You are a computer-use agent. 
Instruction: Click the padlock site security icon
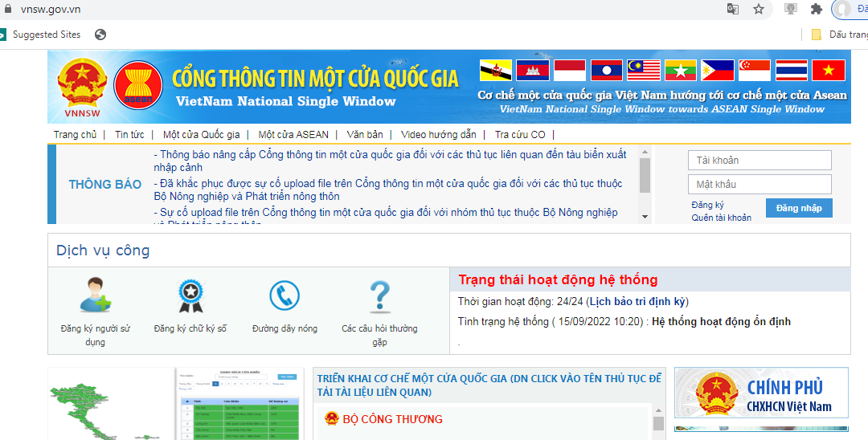tap(7, 9)
